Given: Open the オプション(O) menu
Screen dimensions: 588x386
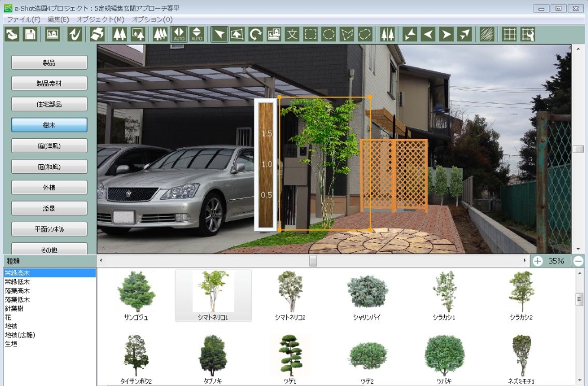Looking at the screenshot, I should 152,20.
